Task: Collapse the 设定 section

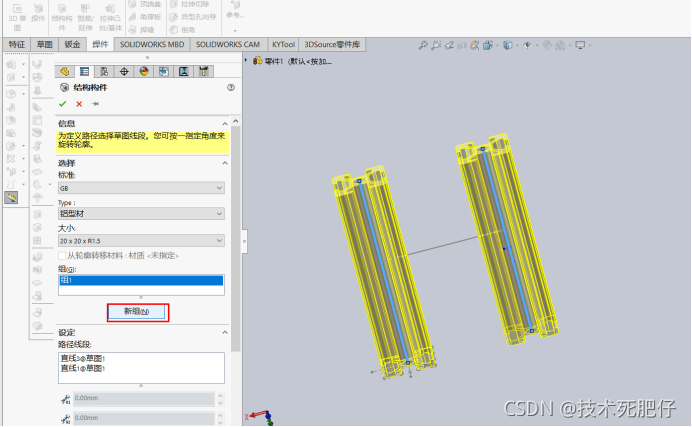Action: (225, 332)
